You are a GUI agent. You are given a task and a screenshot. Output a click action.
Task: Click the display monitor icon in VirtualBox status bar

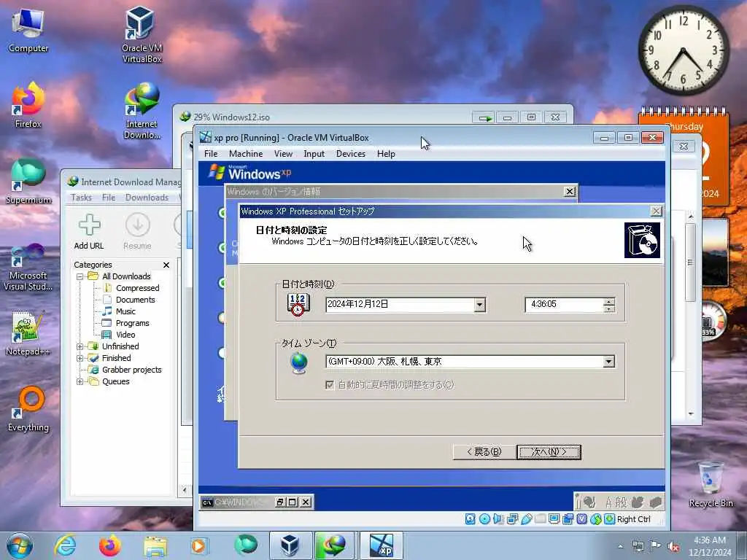554,519
